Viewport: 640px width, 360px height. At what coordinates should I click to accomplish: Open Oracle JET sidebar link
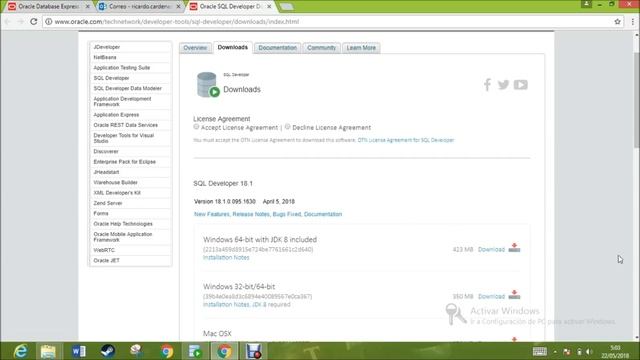tap(107, 260)
